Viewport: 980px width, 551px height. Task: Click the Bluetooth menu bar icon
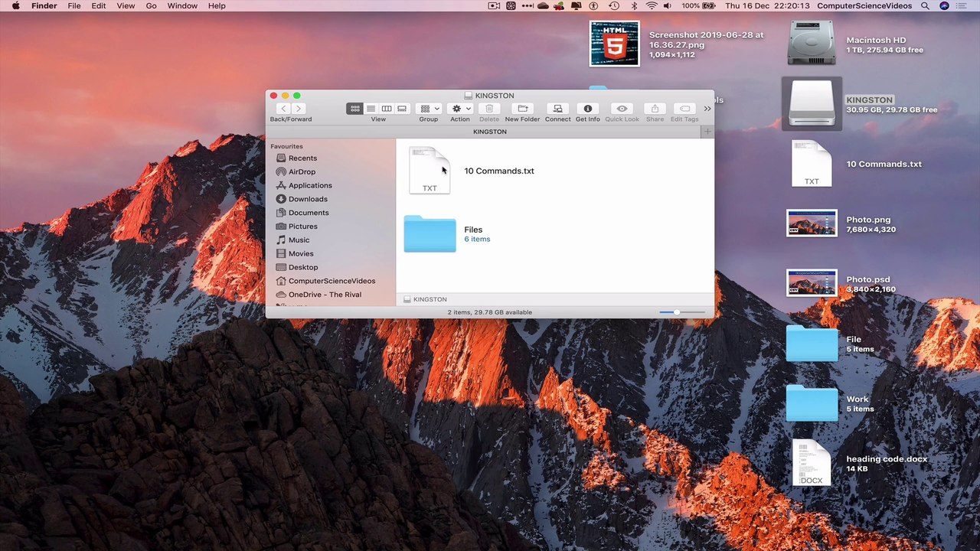(634, 5)
